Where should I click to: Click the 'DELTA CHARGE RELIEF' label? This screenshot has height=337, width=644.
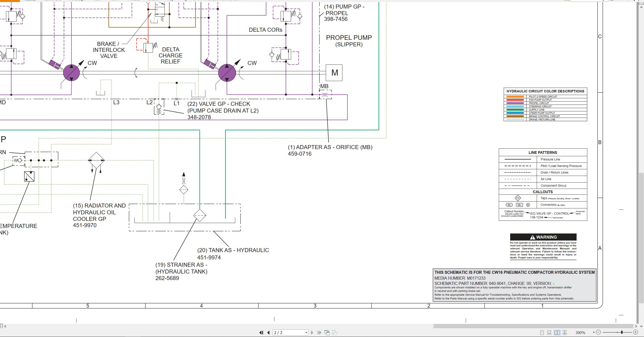coord(171,56)
